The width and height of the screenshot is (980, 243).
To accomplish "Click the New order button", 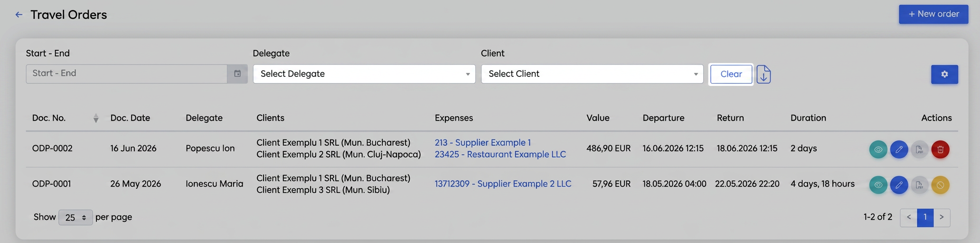I will [x=933, y=14].
